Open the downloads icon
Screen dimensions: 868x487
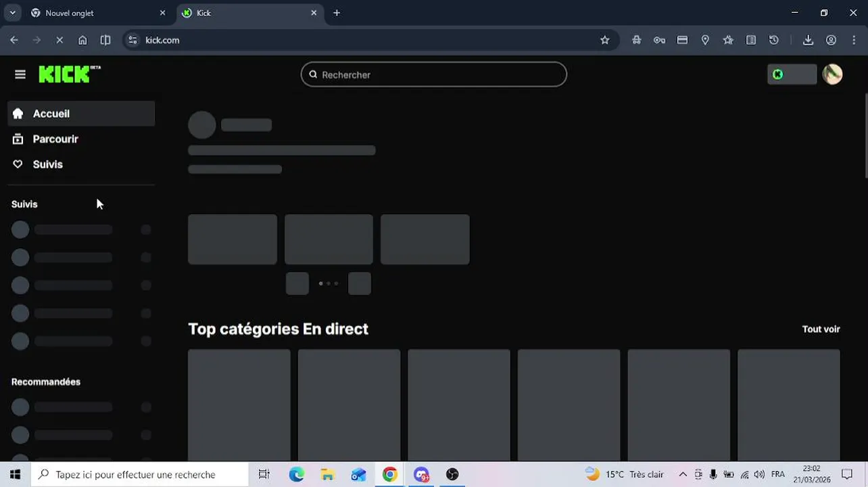point(808,40)
